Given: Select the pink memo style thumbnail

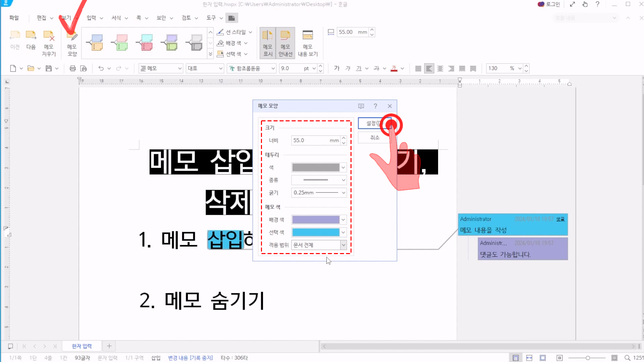Looking at the screenshot, I should (x=121, y=43).
